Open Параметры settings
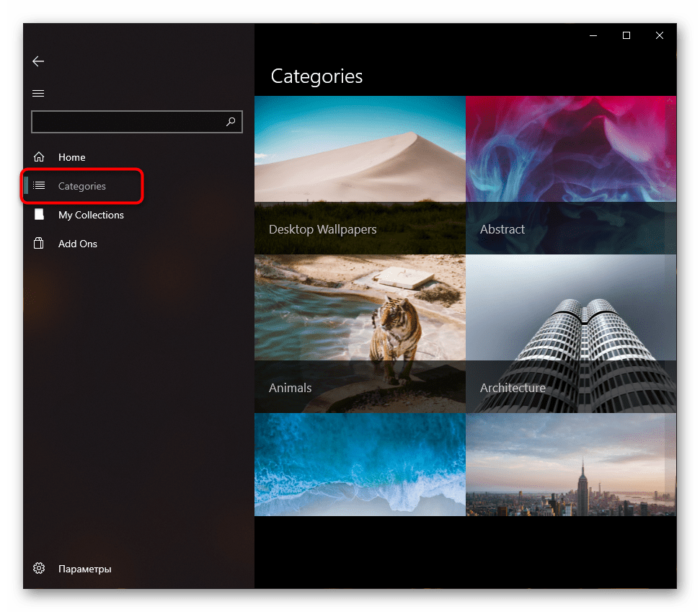This screenshot has width=700, height=612. (x=85, y=569)
